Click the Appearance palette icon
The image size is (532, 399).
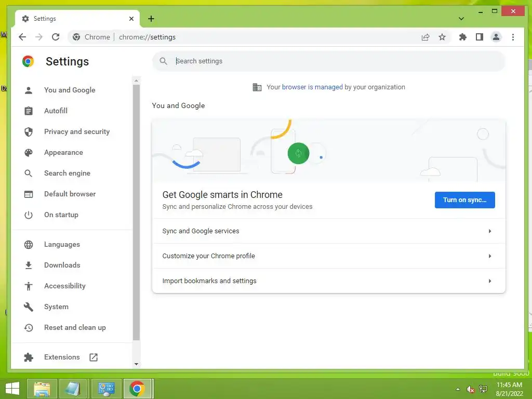point(29,152)
